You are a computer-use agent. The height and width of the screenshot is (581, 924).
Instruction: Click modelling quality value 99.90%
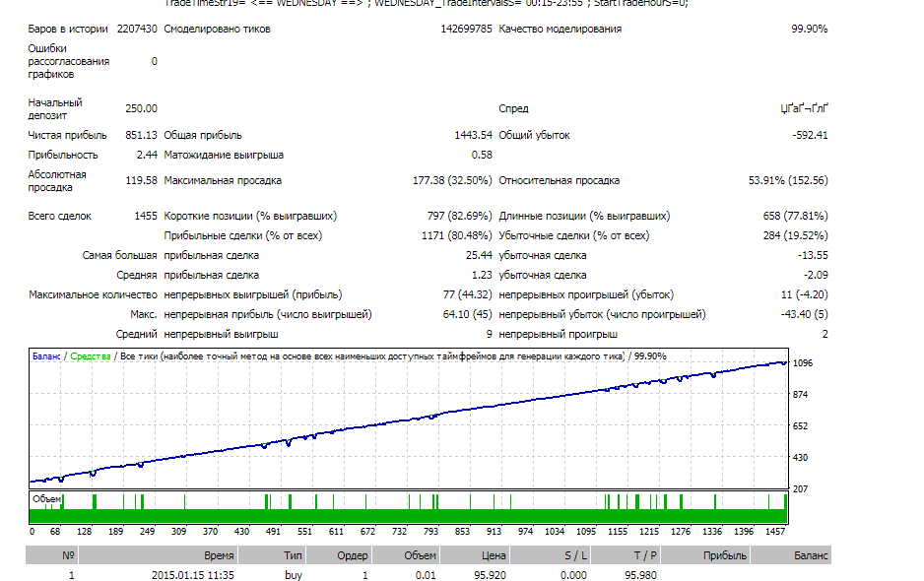coord(809,29)
